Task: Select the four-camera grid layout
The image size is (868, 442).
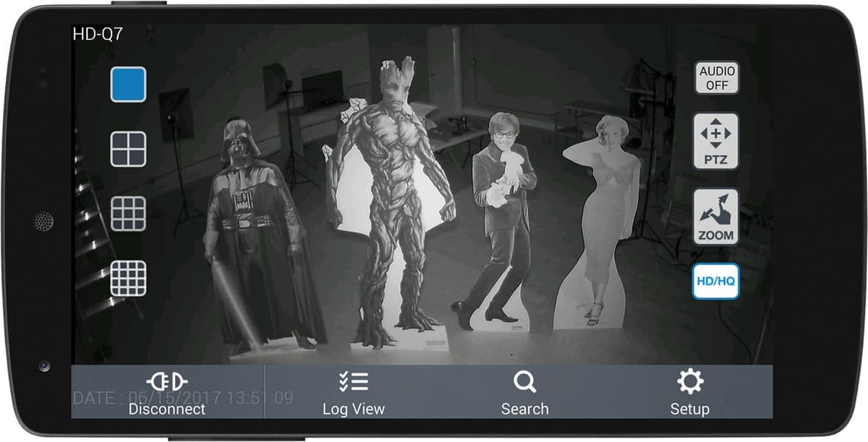Action: pos(128,149)
